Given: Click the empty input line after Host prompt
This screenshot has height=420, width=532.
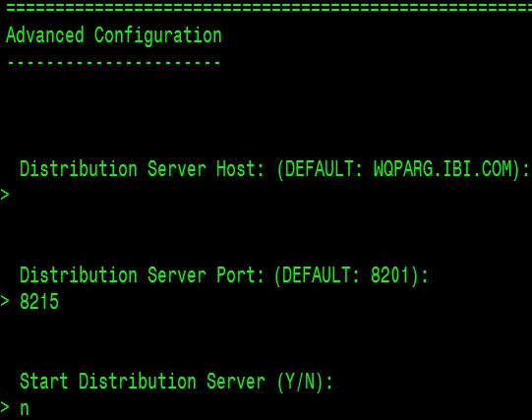Looking at the screenshot, I should point(266,195).
